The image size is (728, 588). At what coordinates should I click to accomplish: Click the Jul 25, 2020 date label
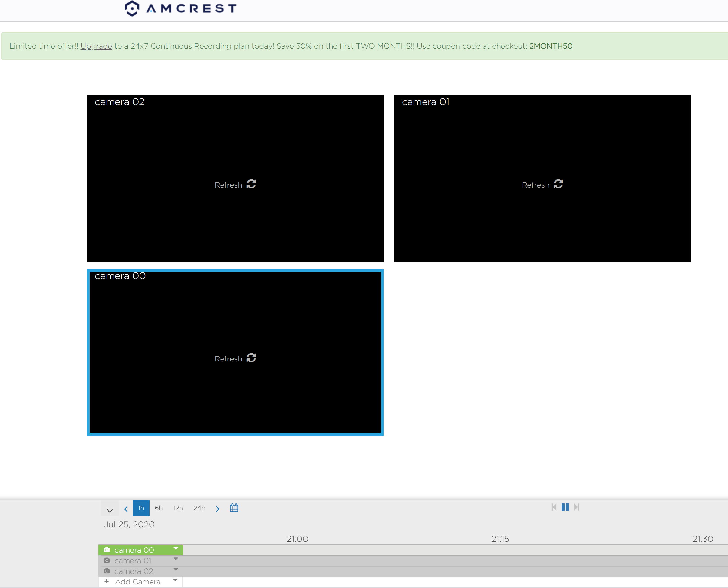pos(129,524)
